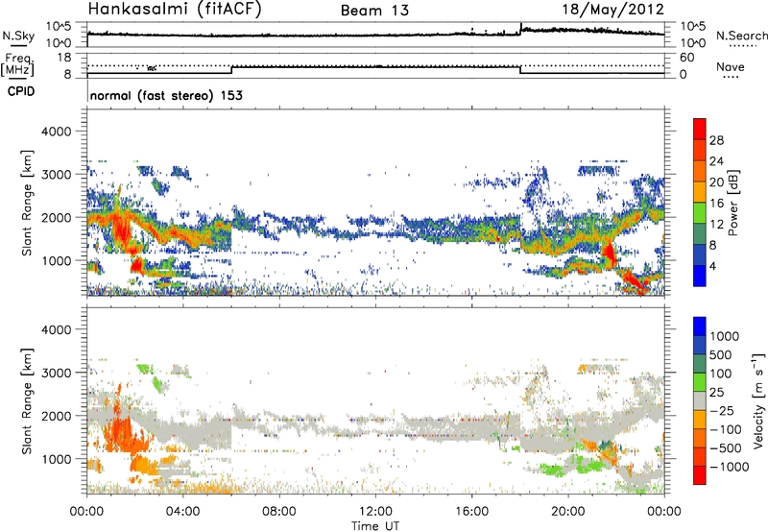This screenshot has height=532, width=768.
Task: Click the "4" power colorbar value
Action: (x=712, y=266)
